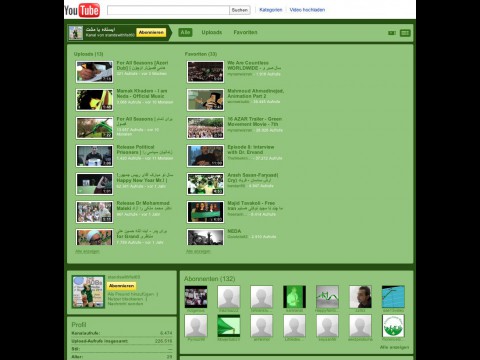
Task: Open the NEDA video thumbnail
Action: 205,237
